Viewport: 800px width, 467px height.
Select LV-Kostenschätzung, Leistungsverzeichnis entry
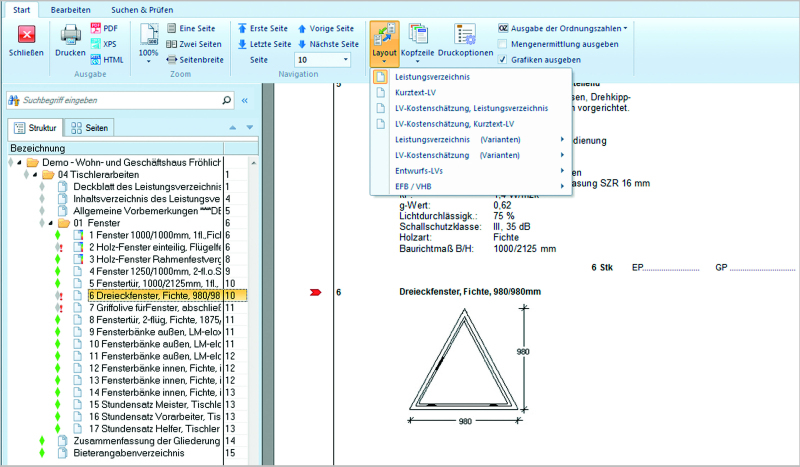(471, 108)
